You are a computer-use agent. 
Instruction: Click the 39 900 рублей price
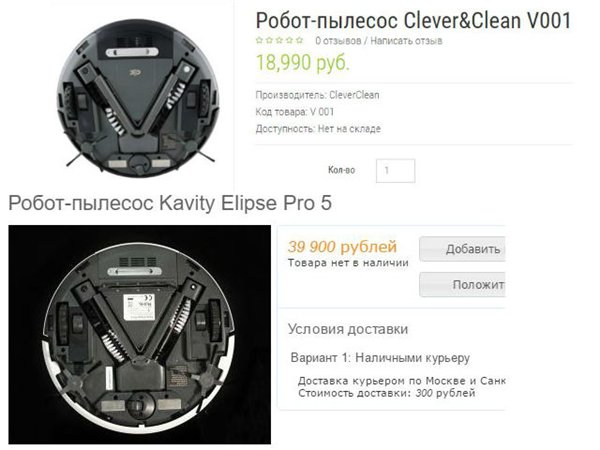pyautogui.click(x=342, y=246)
